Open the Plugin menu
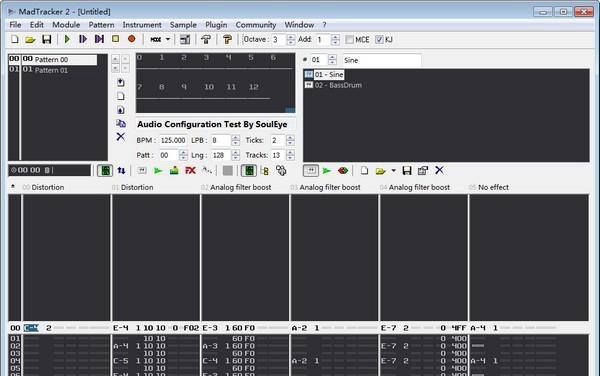The image size is (600, 376). (x=216, y=25)
